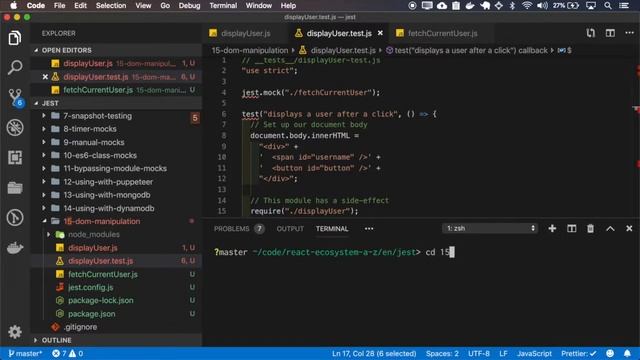Open the macOS Spotlight search icon

point(608,6)
